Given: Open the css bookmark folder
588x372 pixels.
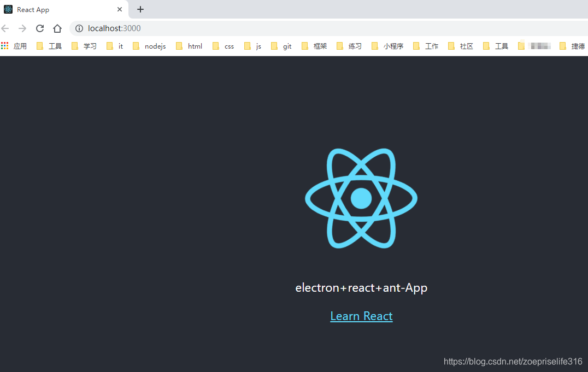Looking at the screenshot, I should (x=223, y=46).
